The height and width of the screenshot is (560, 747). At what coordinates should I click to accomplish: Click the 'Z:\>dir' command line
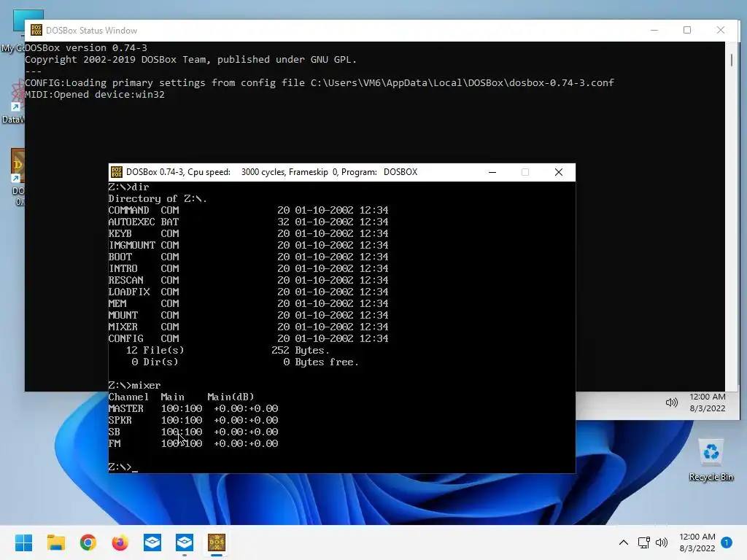coord(128,187)
